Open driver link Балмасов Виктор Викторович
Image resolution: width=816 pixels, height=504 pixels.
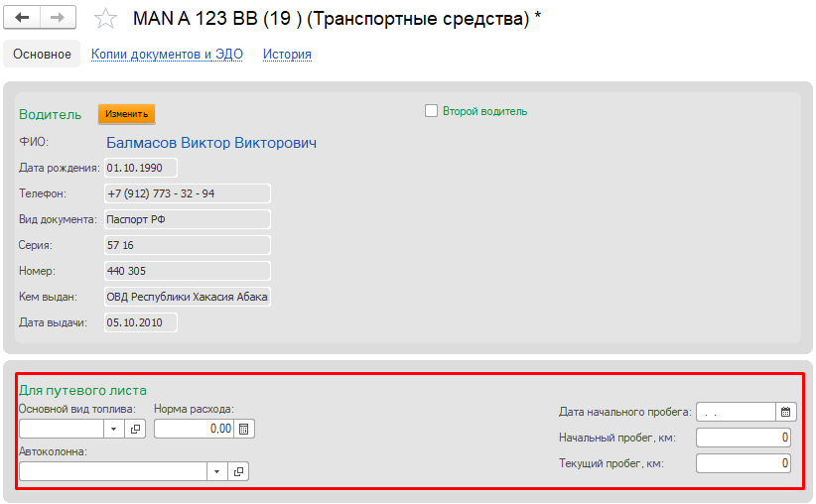coord(211,143)
